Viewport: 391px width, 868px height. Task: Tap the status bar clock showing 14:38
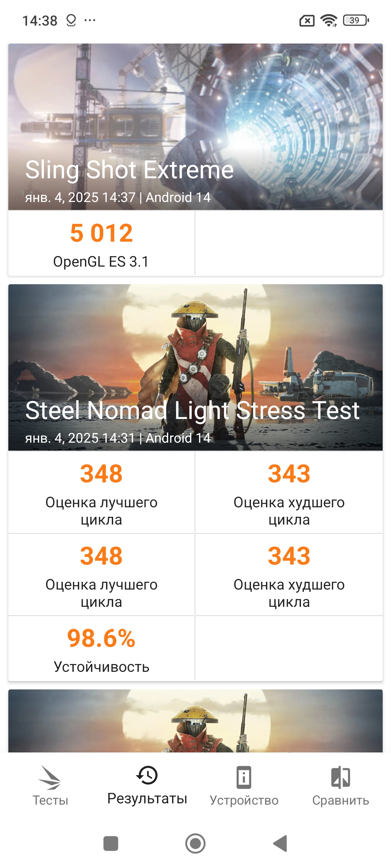[x=40, y=21]
